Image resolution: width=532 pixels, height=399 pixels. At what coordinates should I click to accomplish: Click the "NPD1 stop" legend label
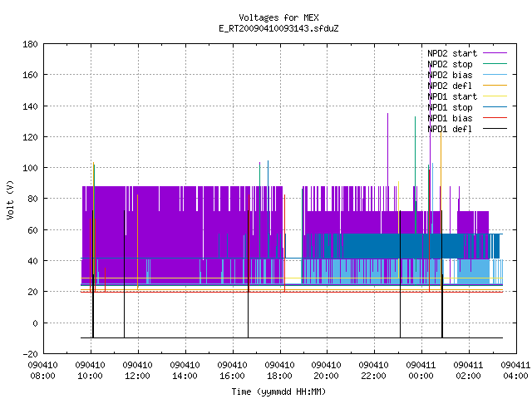[x=450, y=107]
